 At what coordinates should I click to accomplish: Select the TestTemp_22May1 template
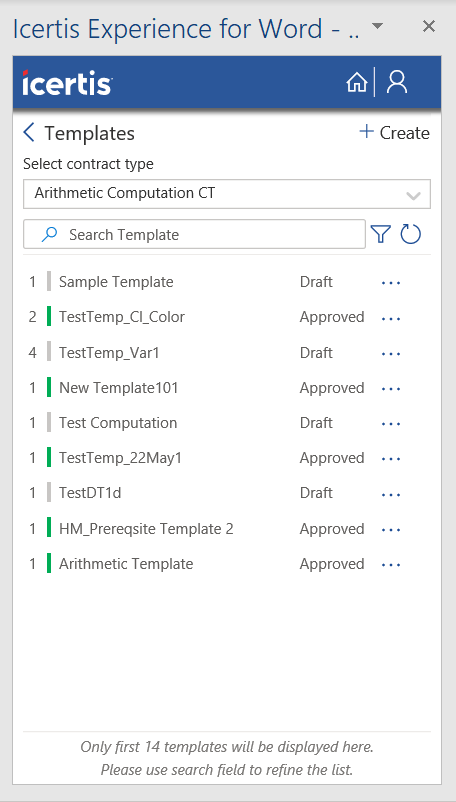[121, 458]
